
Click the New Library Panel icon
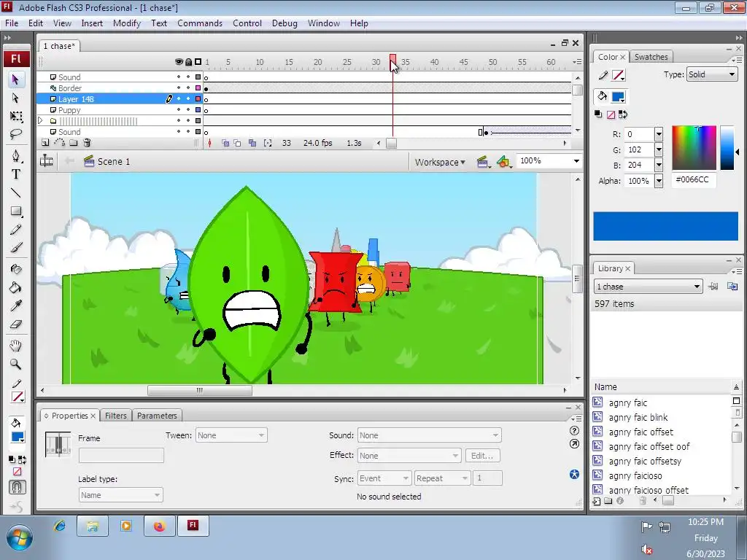[732, 286]
